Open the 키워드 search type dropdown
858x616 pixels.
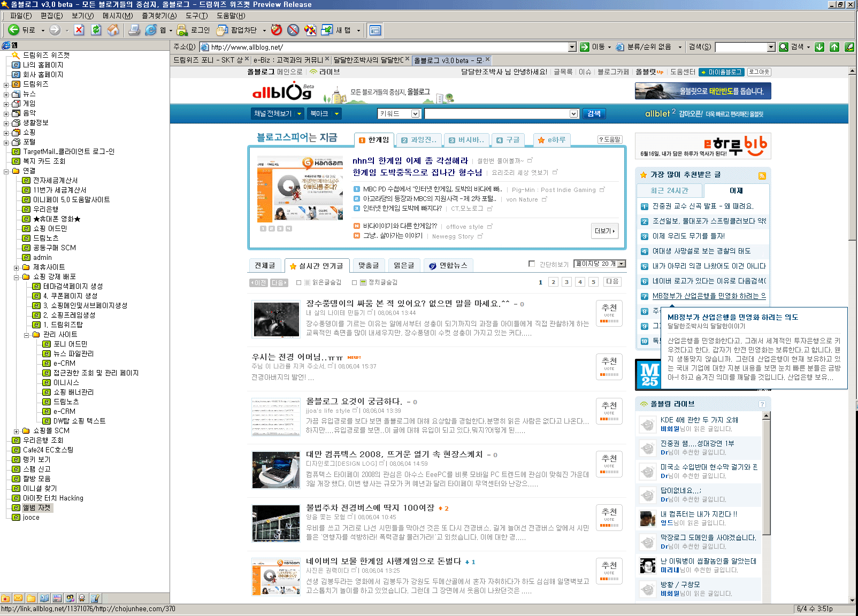click(x=415, y=114)
